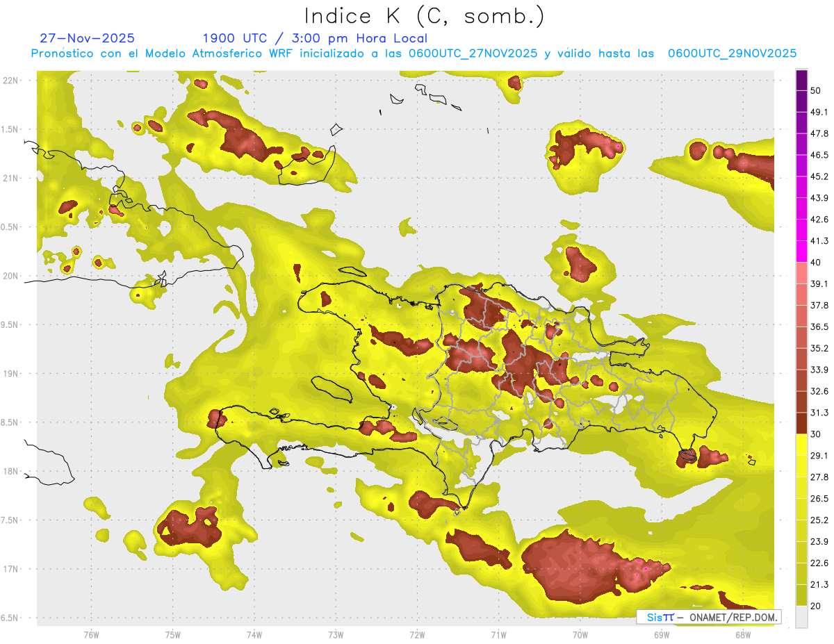
Task: Click the "17N" latitude label
Action: [x=10, y=569]
